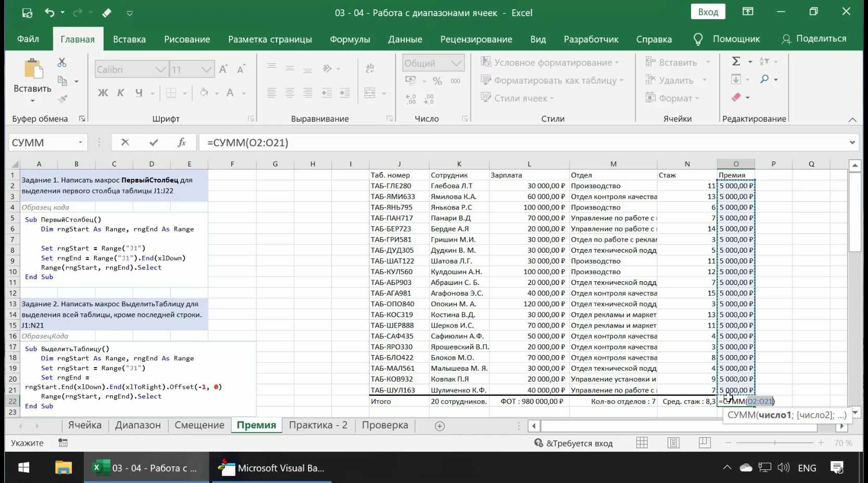Switch to the Формулы ribbon tab
The height and width of the screenshot is (483, 868).
click(x=350, y=39)
